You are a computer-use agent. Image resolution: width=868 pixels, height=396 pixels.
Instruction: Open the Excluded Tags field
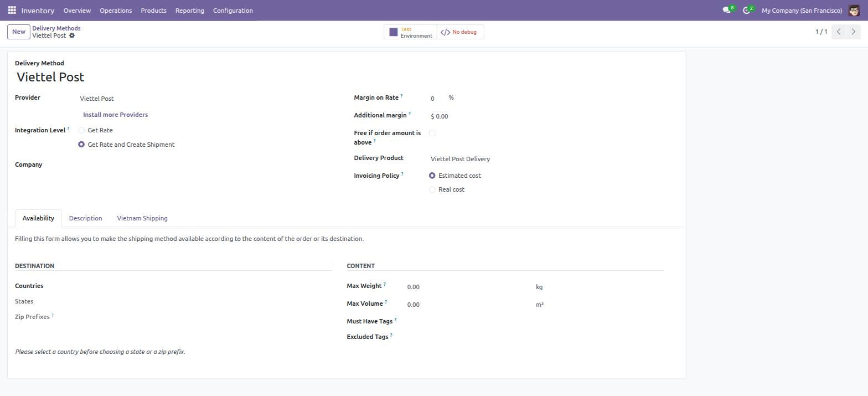click(534, 337)
